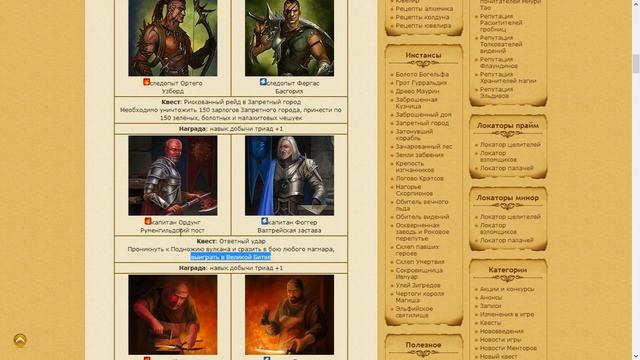Open Репутация Флаундинов link

click(498, 62)
